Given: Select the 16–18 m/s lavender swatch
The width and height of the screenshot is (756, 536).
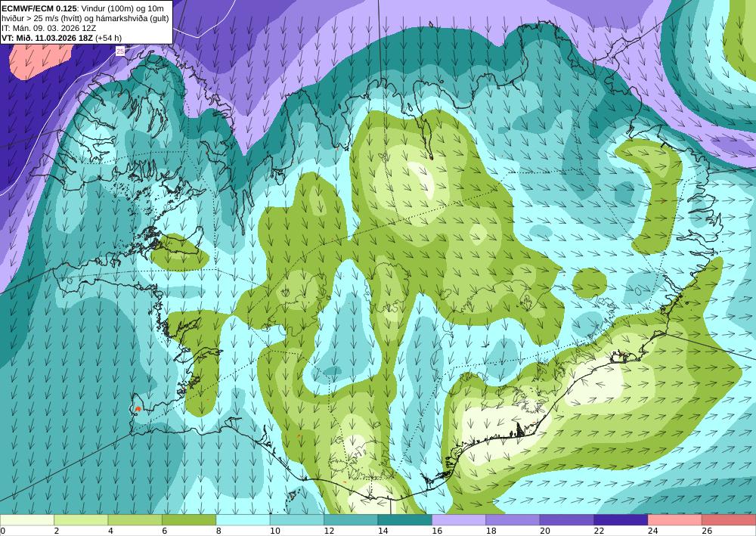Looking at the screenshot, I should point(459,520).
